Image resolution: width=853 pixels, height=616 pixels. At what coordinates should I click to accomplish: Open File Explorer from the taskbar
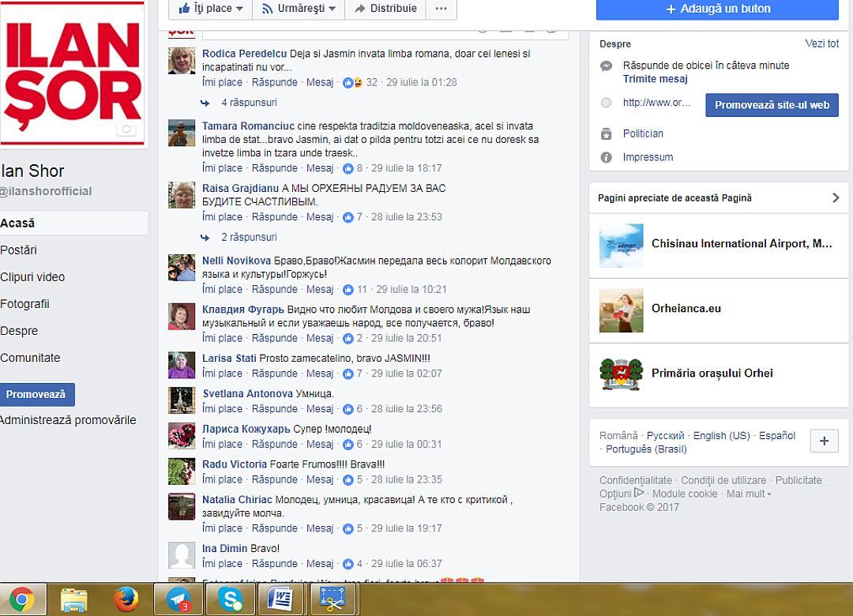click(74, 599)
